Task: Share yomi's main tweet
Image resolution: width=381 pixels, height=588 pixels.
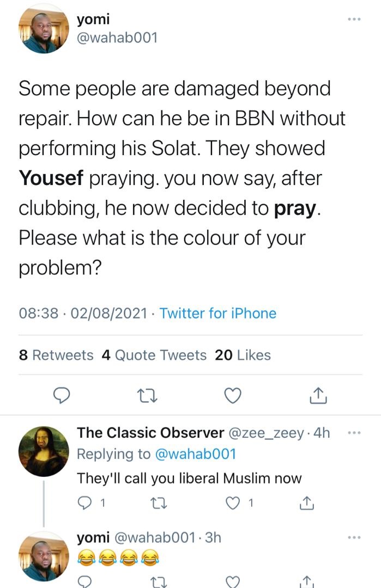Action: tap(318, 395)
